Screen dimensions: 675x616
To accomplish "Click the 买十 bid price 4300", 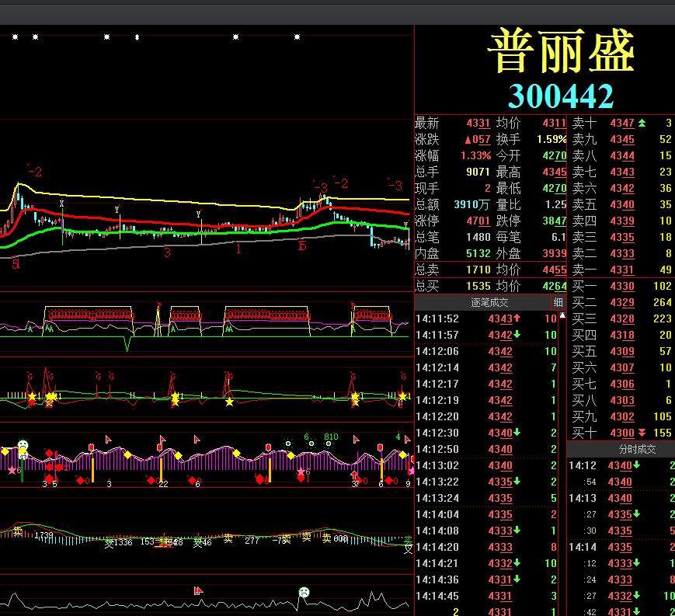I will point(622,433).
